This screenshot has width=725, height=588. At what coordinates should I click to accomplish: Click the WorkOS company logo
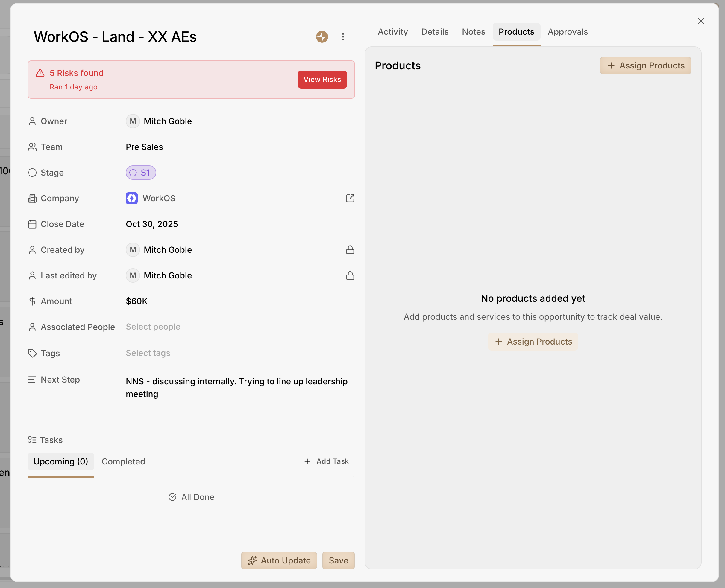click(131, 198)
